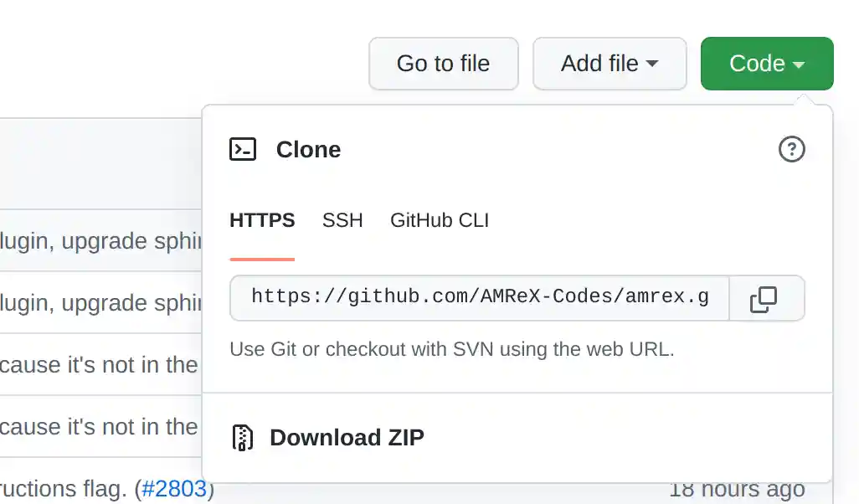Click the commit message mentioning instructions flag

84,488
